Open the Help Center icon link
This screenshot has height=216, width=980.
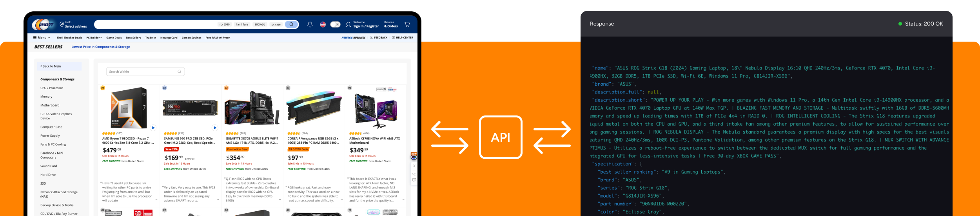tap(403, 38)
